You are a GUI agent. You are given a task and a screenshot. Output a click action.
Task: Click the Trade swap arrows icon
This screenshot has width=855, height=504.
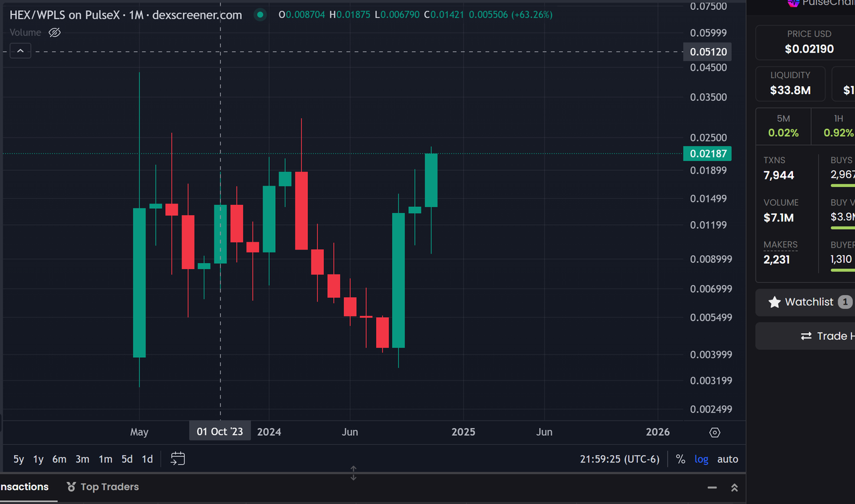806,336
